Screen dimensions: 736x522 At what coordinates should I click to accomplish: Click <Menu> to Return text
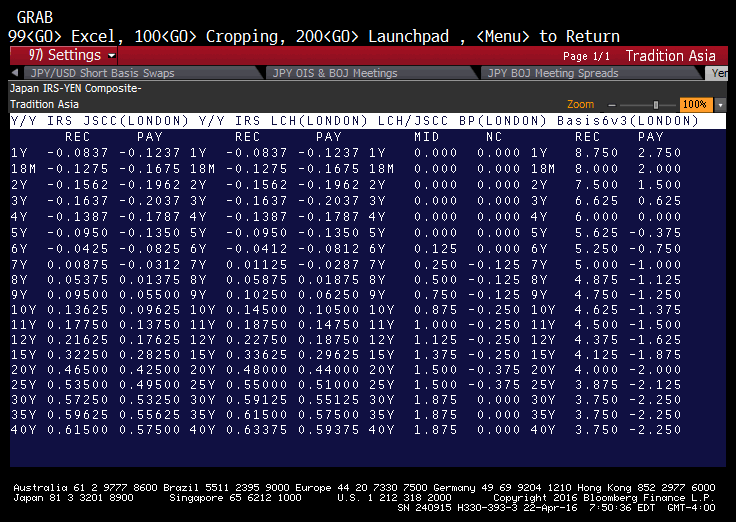coord(548,37)
